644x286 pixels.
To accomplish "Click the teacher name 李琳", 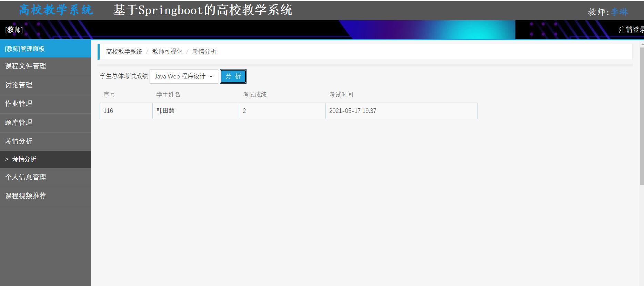I will pos(620,12).
